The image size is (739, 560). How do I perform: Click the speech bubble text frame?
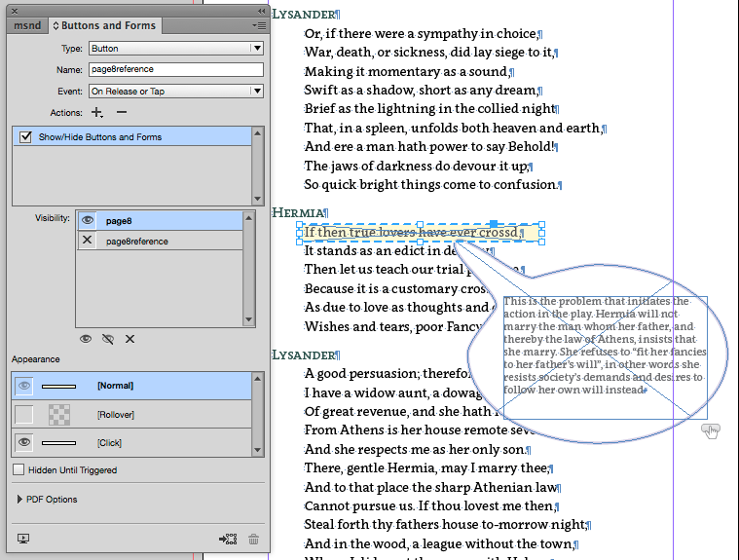click(x=606, y=357)
